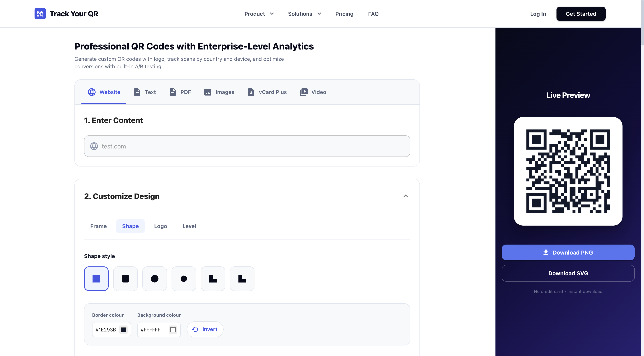Collapse the Customize Design section
Screen dimensions: 644x356
click(x=405, y=196)
